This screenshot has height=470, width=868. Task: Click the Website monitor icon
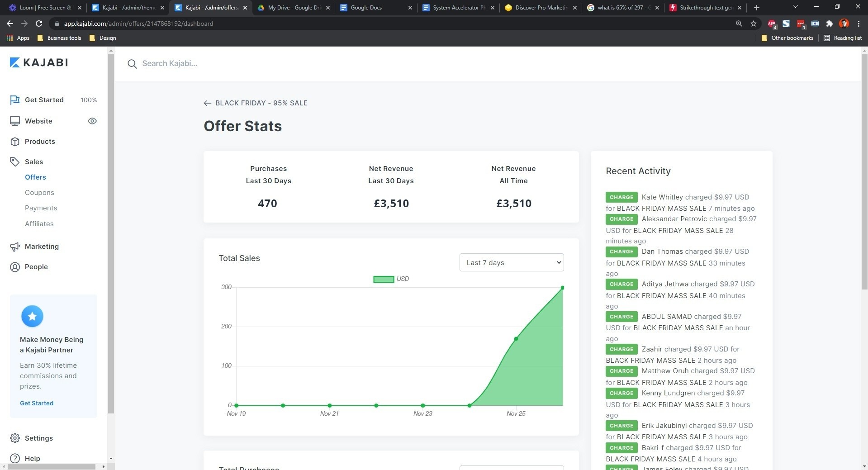click(15, 121)
